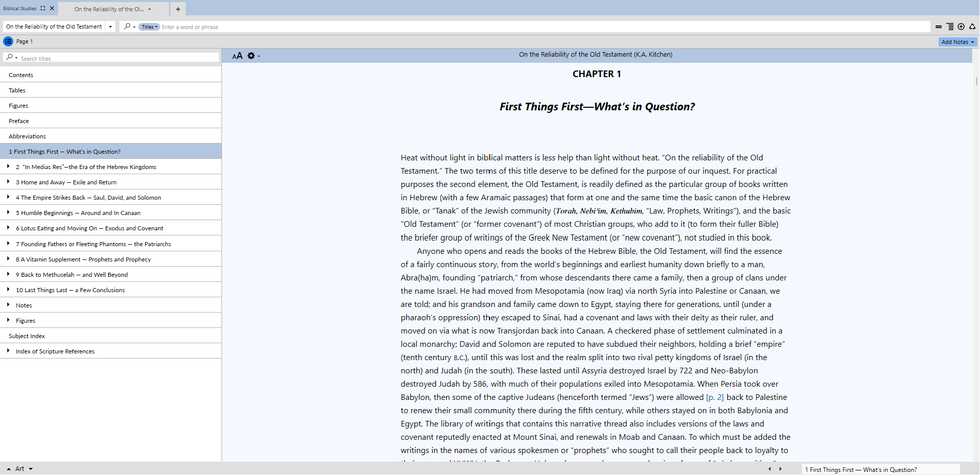This screenshot has height=475, width=980.
Task: Select 10 Last Things Last chapter title
Action: pyautogui.click(x=70, y=290)
